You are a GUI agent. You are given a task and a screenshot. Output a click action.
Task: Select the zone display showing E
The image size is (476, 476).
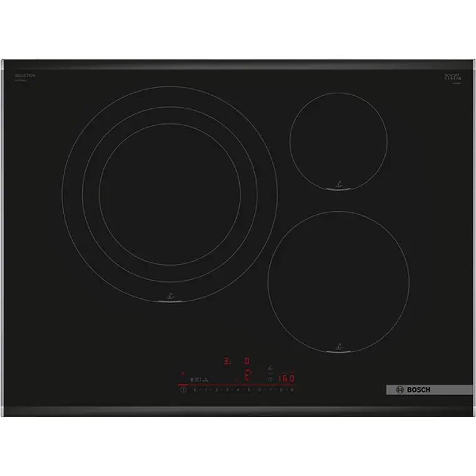tap(247, 376)
